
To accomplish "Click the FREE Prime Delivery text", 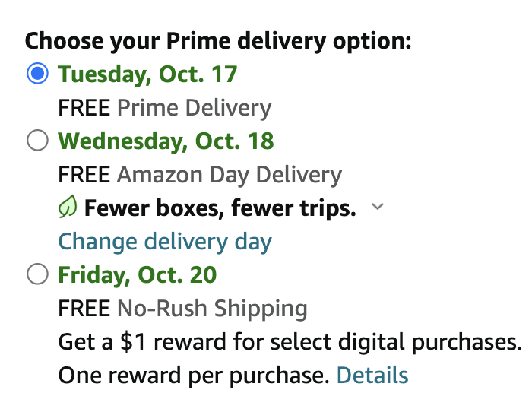I will (165, 108).
